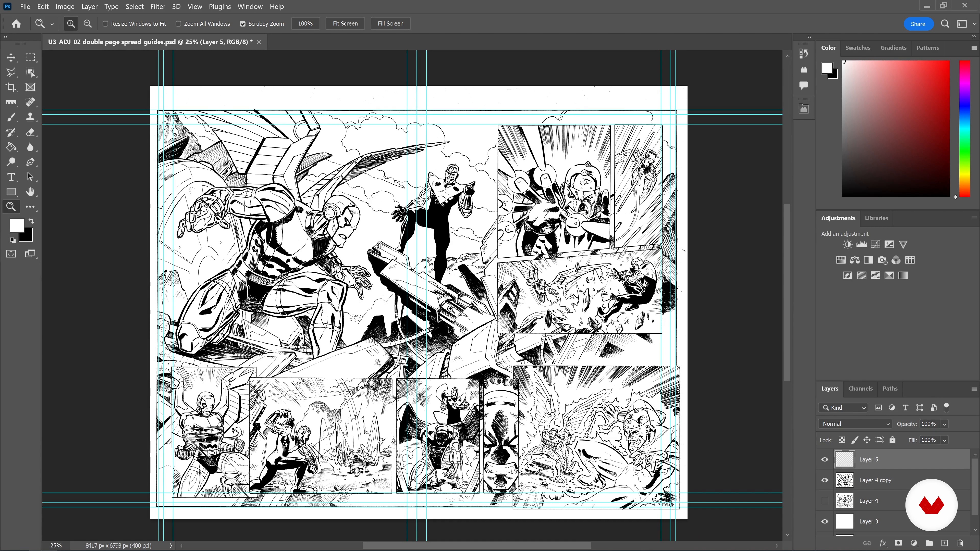Open the Edit Toolbar ellipsis menu
The image size is (980, 551).
(x=30, y=207)
